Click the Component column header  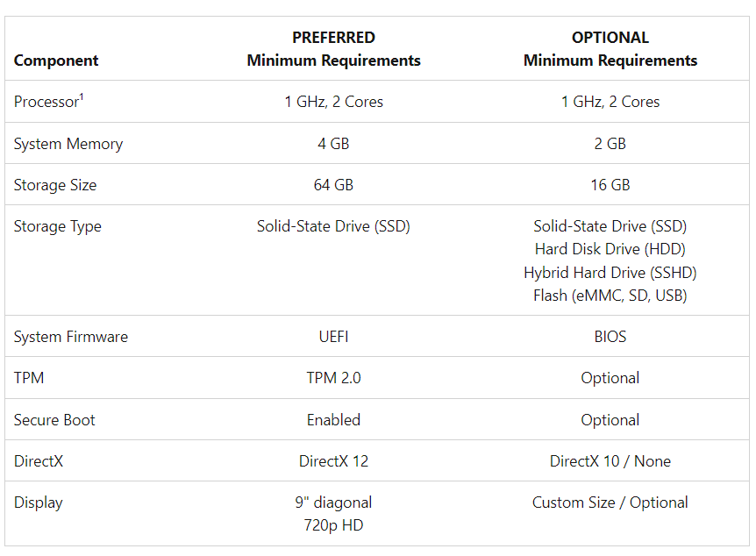pos(56,61)
